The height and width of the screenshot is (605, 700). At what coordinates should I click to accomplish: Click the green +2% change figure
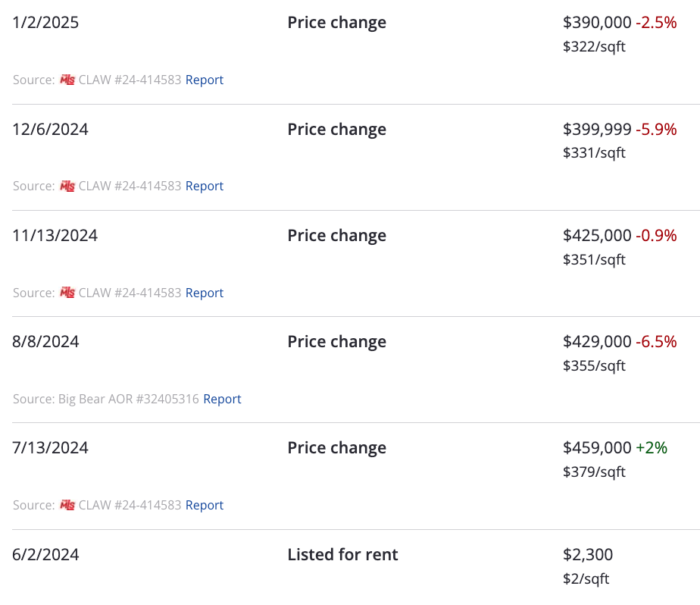[652, 448]
